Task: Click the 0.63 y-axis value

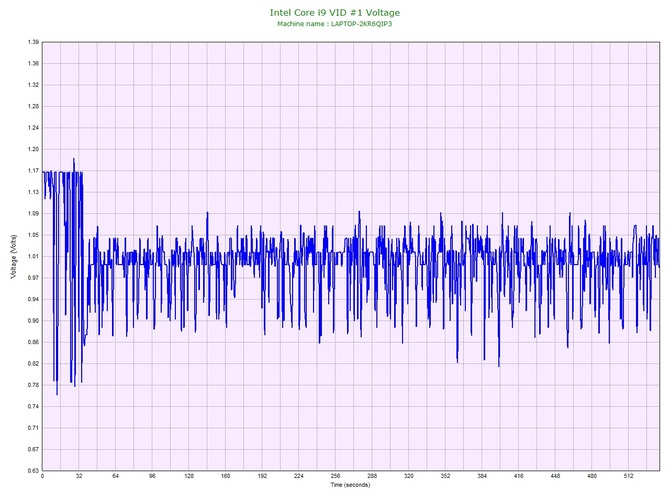Action: point(33,471)
